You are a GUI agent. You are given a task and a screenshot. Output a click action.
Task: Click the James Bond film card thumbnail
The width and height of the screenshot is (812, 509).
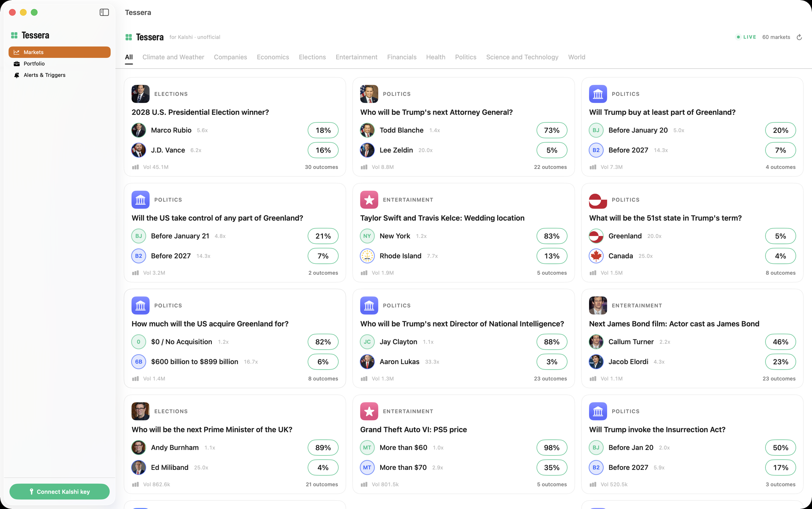tap(598, 306)
